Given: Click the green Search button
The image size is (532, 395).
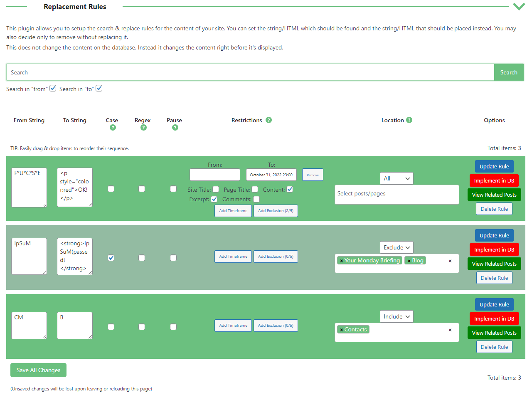Looking at the screenshot, I should point(509,72).
